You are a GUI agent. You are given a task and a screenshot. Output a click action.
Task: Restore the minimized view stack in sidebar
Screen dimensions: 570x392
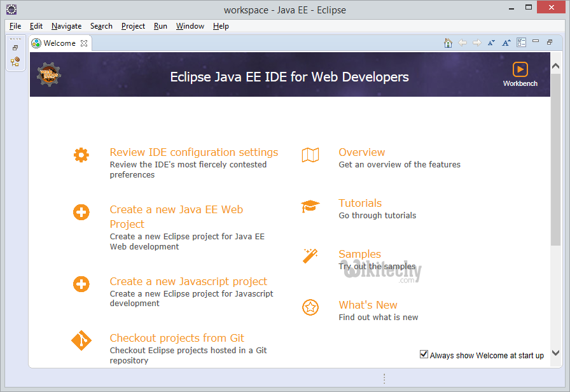click(x=15, y=48)
